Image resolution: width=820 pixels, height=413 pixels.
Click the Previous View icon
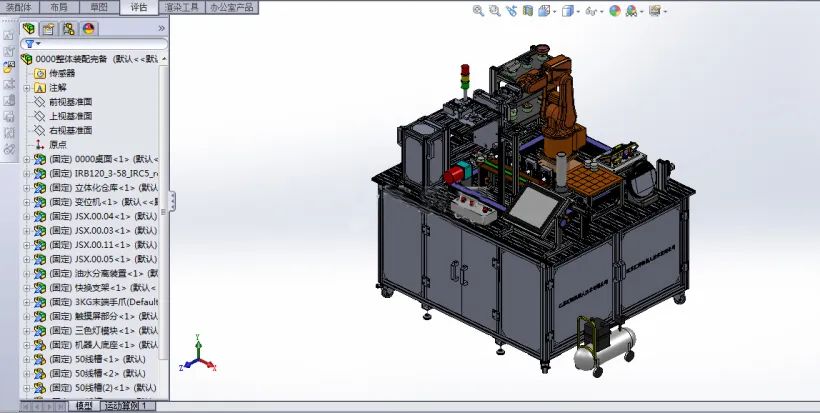tap(511, 11)
